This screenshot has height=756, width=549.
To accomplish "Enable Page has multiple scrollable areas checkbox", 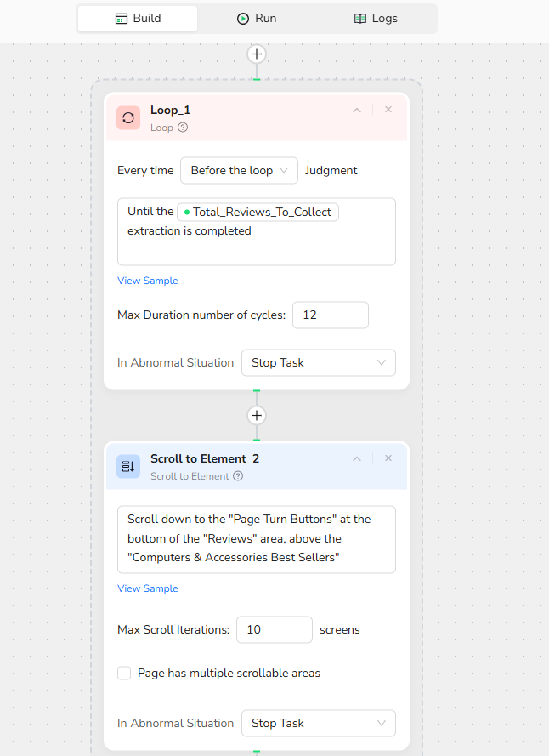I will [124, 673].
